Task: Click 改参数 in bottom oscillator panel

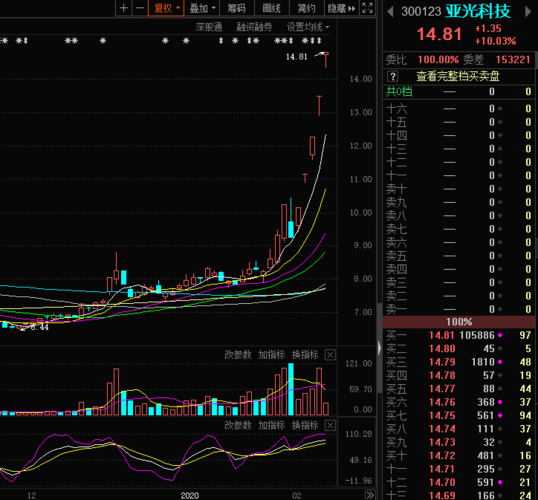Action: click(x=238, y=426)
